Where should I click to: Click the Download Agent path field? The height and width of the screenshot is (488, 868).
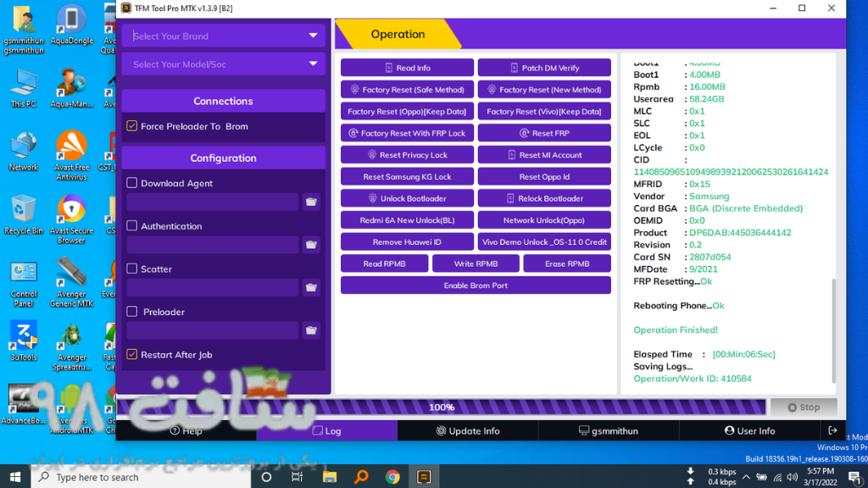[x=213, y=202]
